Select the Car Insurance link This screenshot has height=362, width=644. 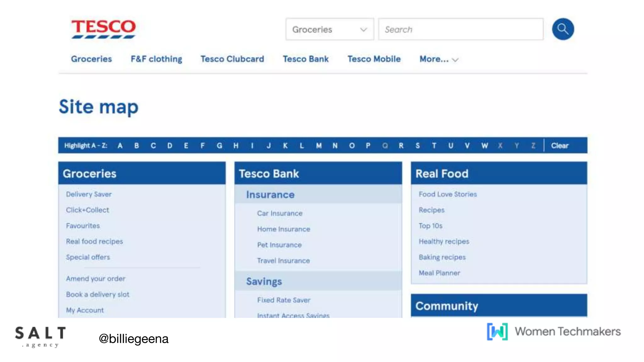pyautogui.click(x=280, y=213)
